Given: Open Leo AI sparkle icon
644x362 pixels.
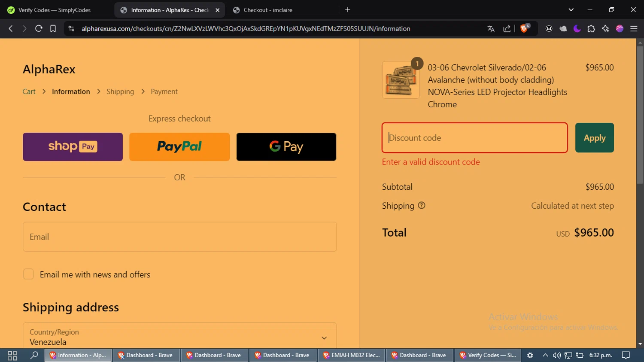Looking at the screenshot, I should pos(605,29).
